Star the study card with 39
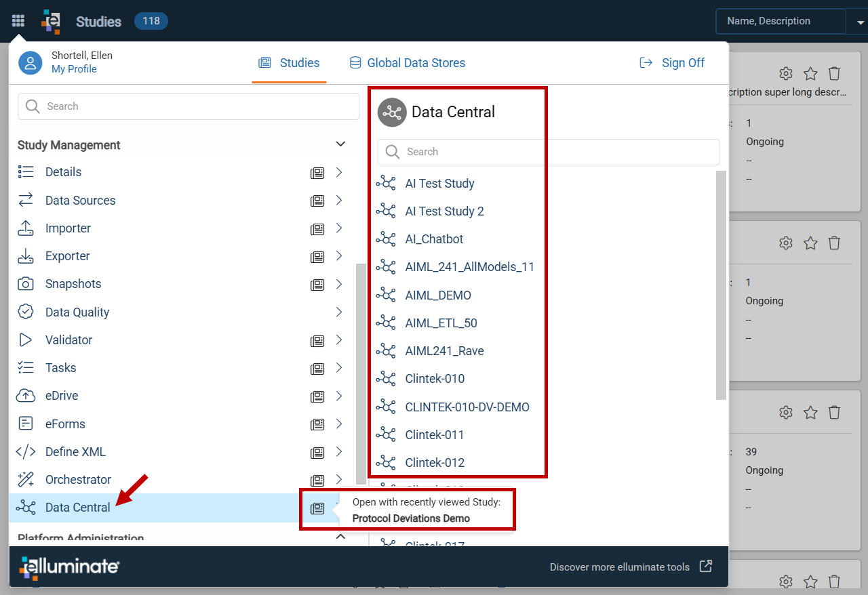 click(x=810, y=412)
